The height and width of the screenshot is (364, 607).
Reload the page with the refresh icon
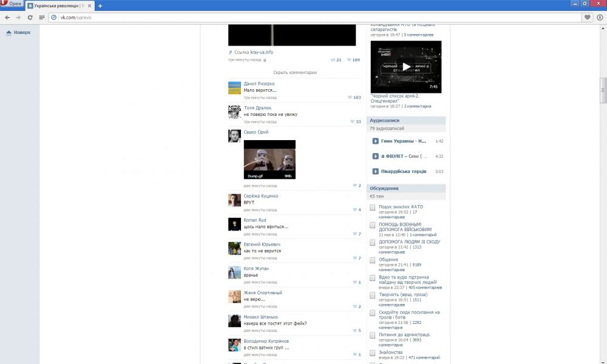tap(30, 18)
